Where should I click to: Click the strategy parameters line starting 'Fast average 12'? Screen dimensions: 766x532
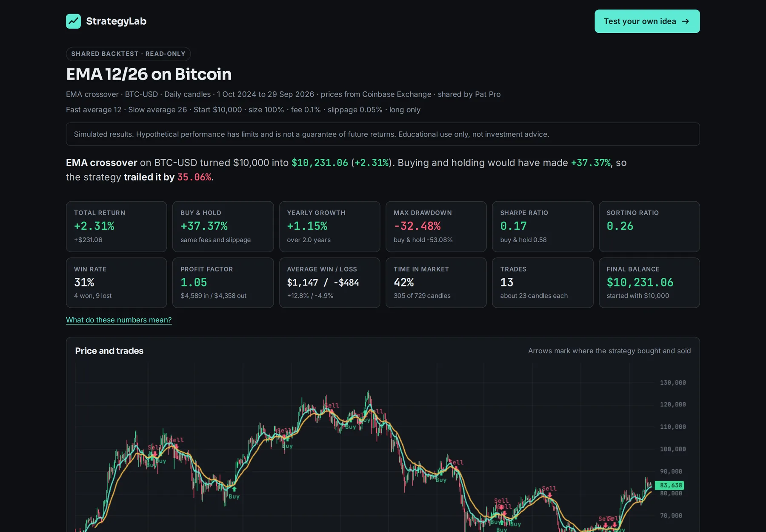[243, 110]
